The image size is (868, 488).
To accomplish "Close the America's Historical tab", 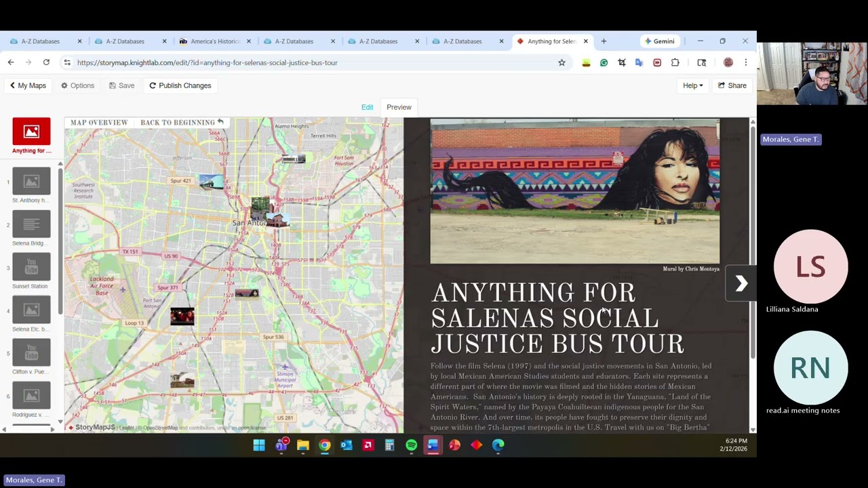I will click(x=248, y=41).
